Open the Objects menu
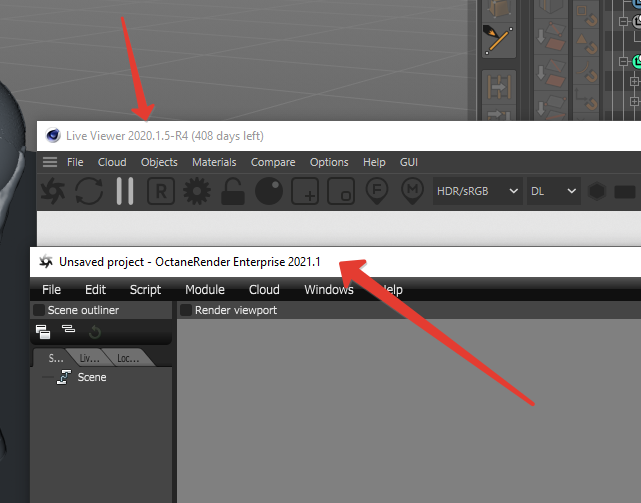 (x=159, y=162)
